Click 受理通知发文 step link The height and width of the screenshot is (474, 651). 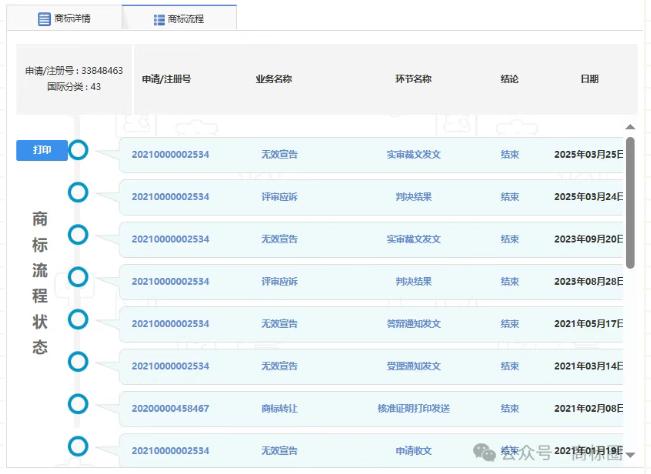coord(413,366)
